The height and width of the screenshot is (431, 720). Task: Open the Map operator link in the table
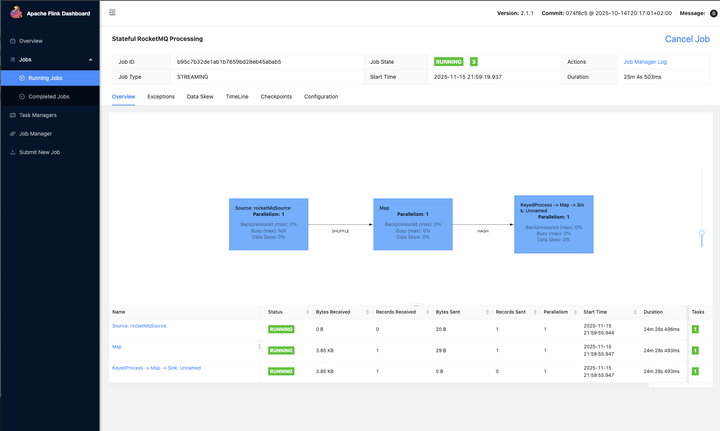(117, 347)
